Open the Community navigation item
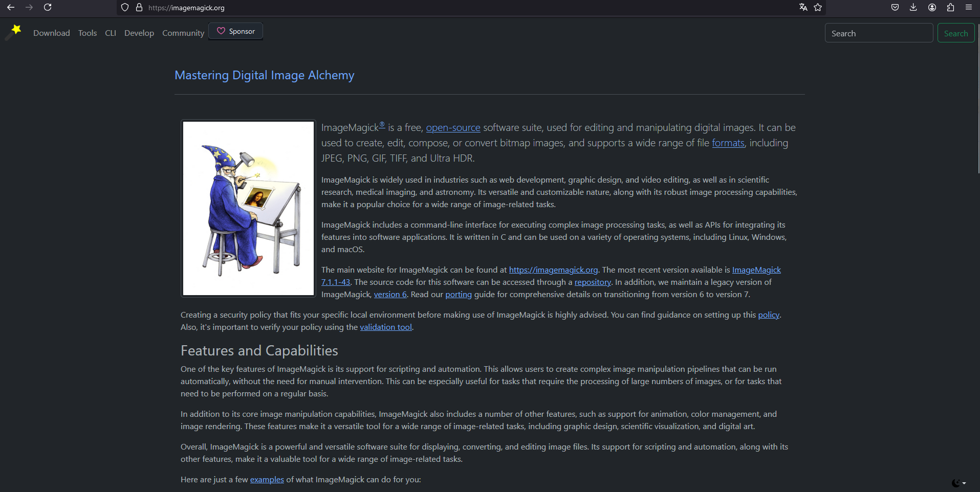Viewport: 980px width, 492px height. (x=183, y=33)
